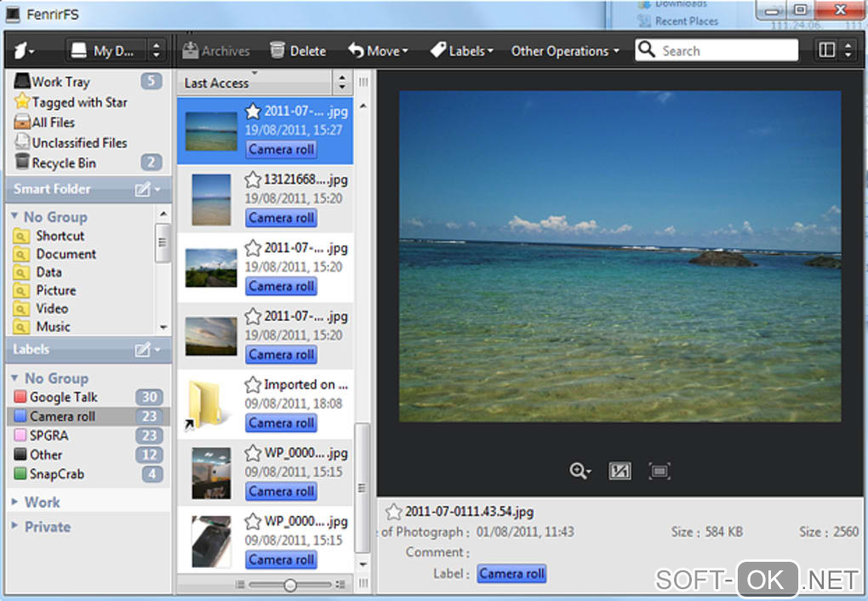Image resolution: width=868 pixels, height=601 pixels.
Task: Collapse the No Group labels group
Action: tap(15, 378)
